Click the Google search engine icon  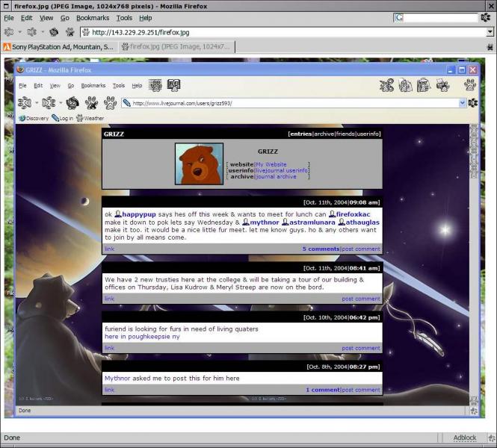tap(399, 17)
